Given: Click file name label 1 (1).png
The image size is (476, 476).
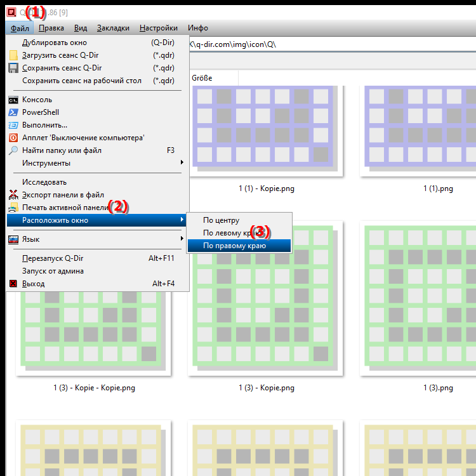Looking at the screenshot, I should pos(438,189).
